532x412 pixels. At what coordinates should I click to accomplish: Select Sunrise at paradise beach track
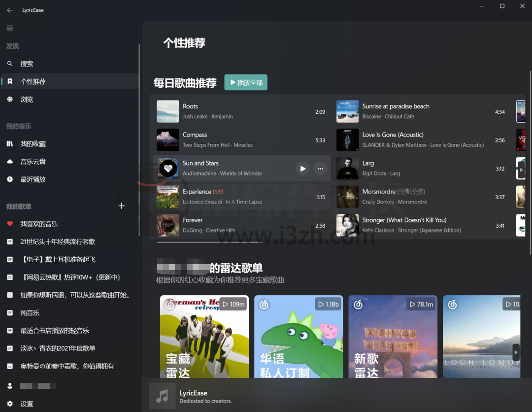pyautogui.click(x=422, y=111)
